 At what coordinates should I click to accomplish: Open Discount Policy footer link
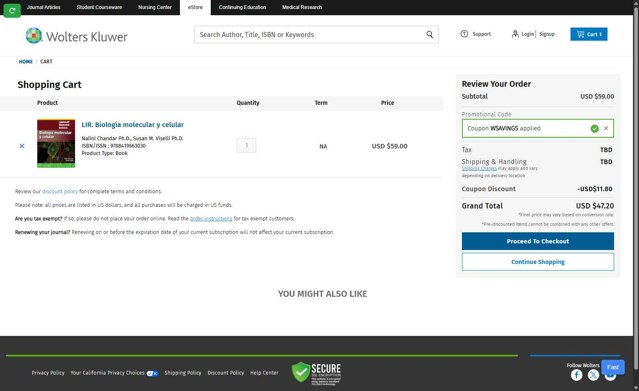(x=226, y=373)
